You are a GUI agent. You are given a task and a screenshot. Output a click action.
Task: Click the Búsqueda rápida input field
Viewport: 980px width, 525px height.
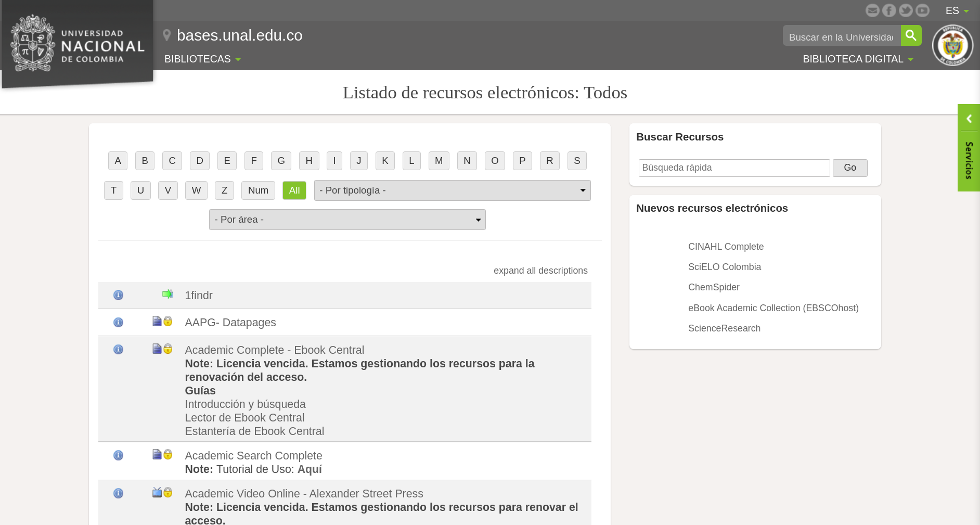tap(734, 168)
